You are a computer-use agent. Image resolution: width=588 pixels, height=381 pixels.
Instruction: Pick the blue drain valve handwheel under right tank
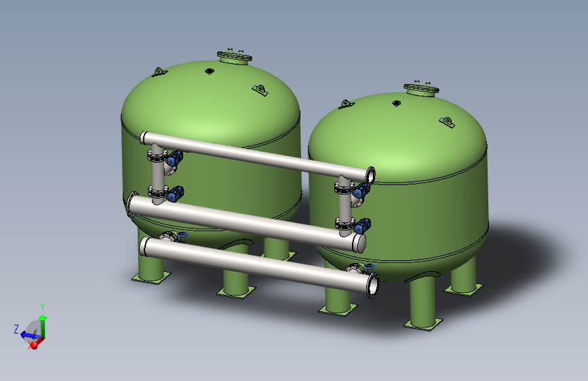pos(370,266)
